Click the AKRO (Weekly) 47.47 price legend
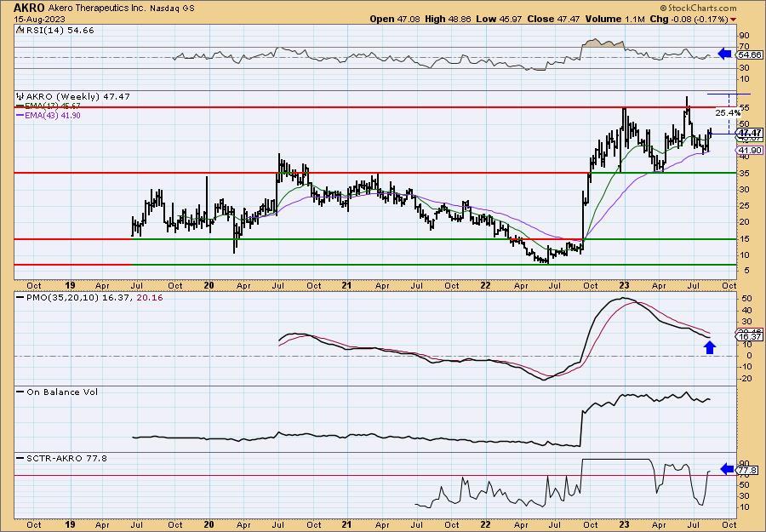 73,97
